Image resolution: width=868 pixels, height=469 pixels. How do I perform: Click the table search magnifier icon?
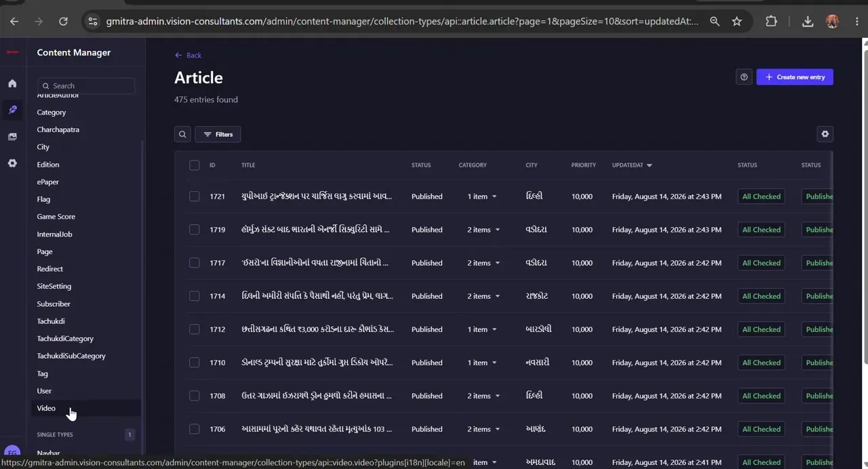[x=182, y=134]
